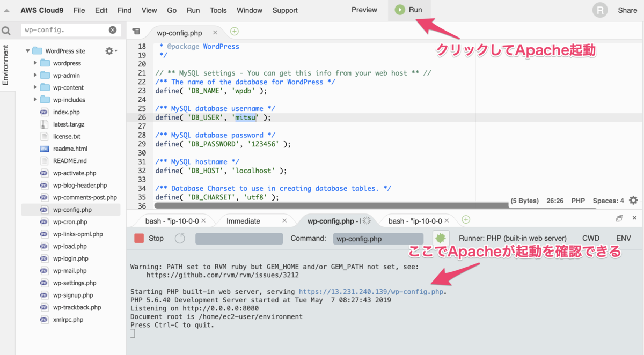Click the restart runner circular arrow
The image size is (644, 355).
click(180, 238)
